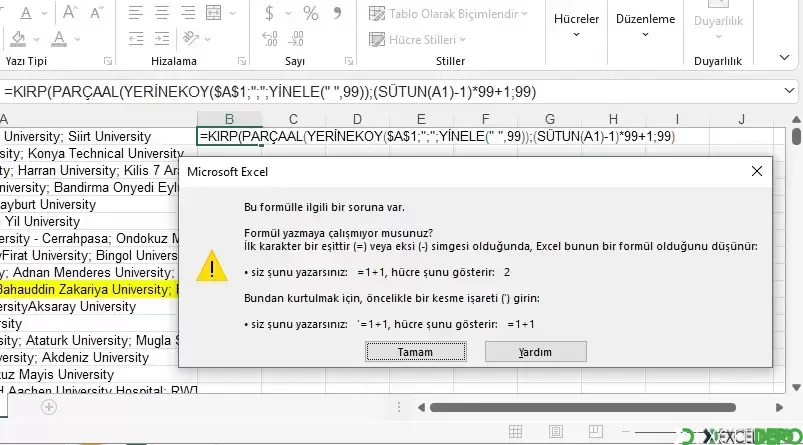Apply fill color paint bucket
The width and height of the screenshot is (803, 445).
click(x=18, y=39)
